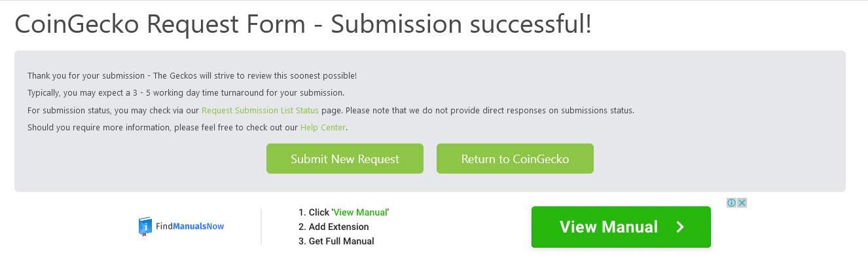
Task: Click 'Should you require more information' sentence
Action: pos(99,127)
